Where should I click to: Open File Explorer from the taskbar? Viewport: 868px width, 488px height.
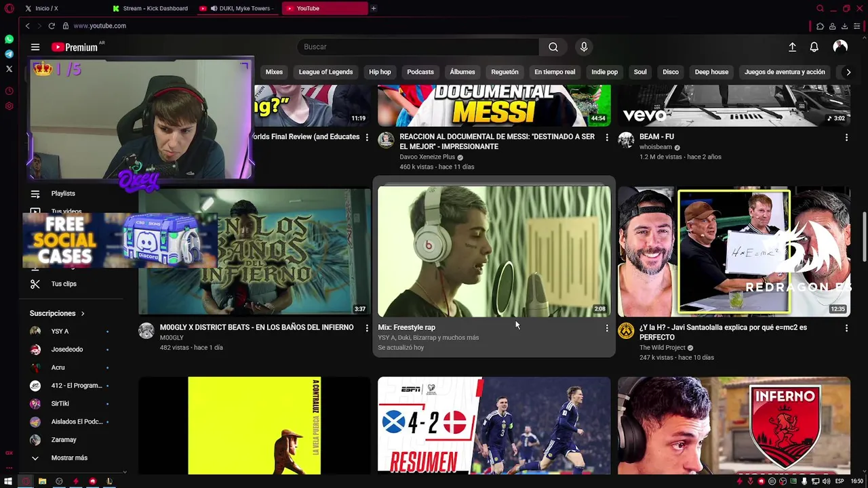[x=42, y=481]
